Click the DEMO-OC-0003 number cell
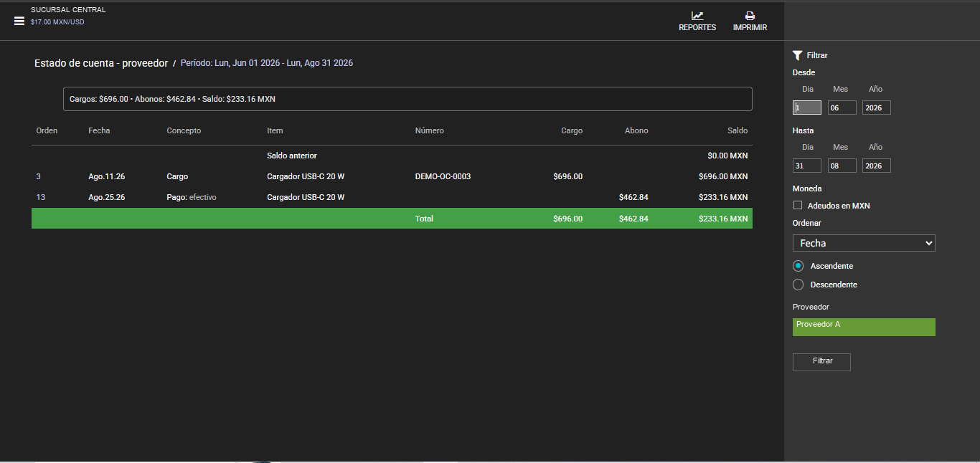Screen dimensions: 980x463 tap(443, 176)
